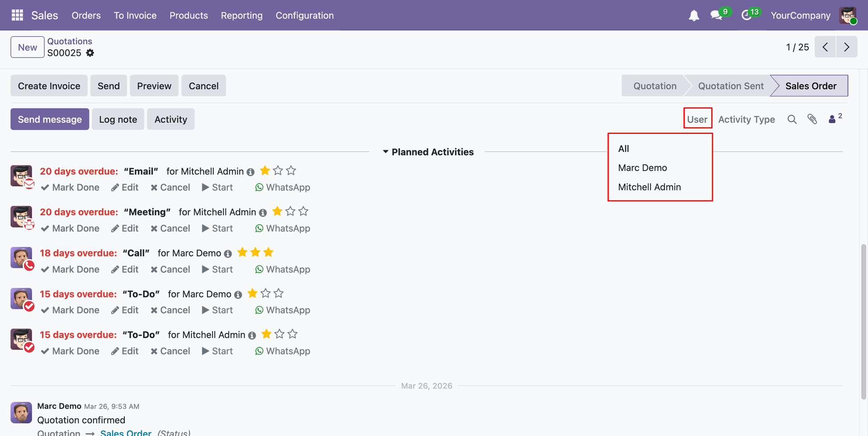
Task: Toggle second star on Meeting activity
Action: pos(290,212)
